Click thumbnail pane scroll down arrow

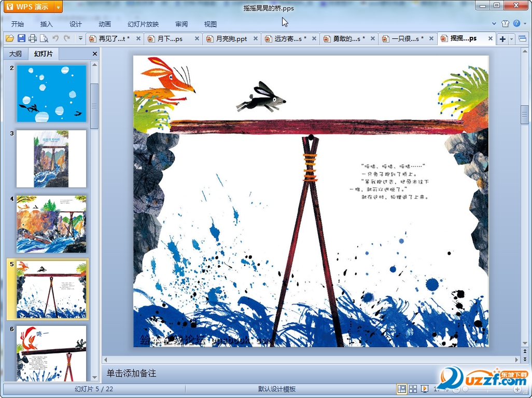pos(95,378)
